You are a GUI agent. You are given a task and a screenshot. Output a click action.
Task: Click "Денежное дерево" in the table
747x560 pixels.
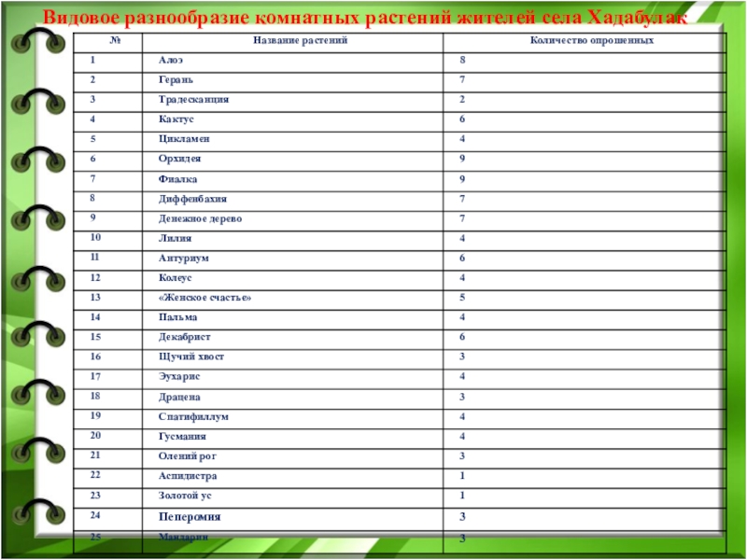pyautogui.click(x=200, y=219)
